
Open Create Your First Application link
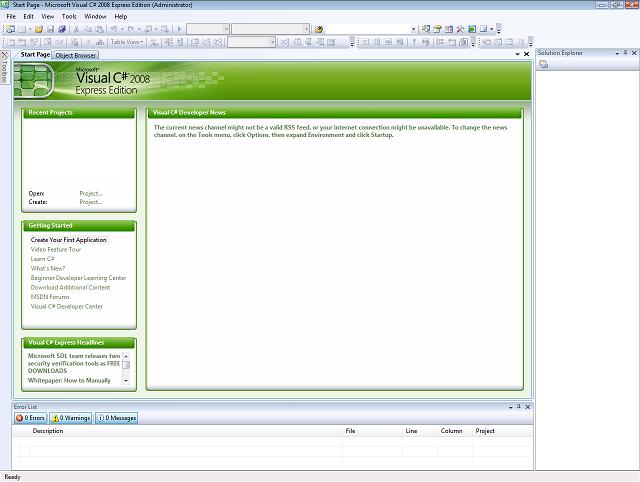[69, 240]
